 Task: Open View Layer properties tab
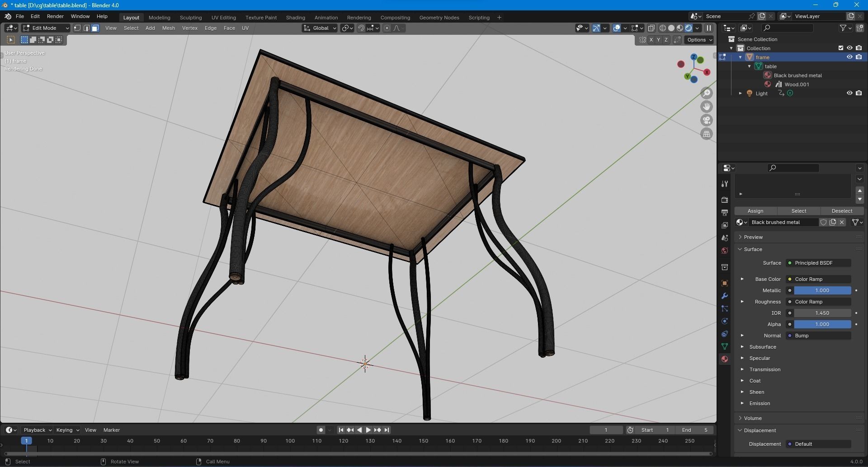725,225
